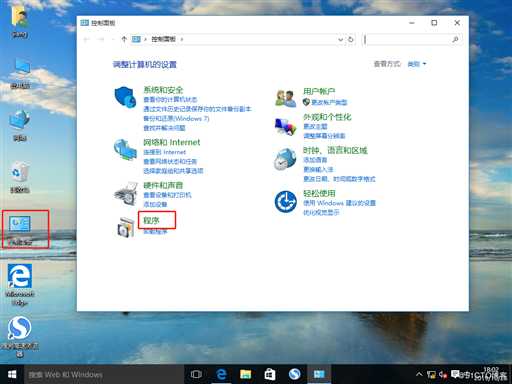Select the 网络 desktop icon
The width and height of the screenshot is (512, 384).
point(20,125)
